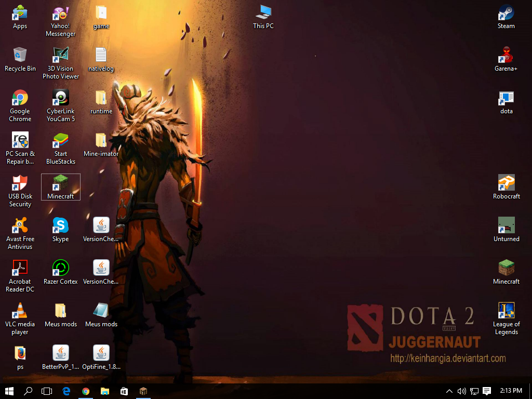Screen dimensions: 532x399
Task: Launch the Razer Cortex shortcut
Action: pyautogui.click(x=60, y=272)
